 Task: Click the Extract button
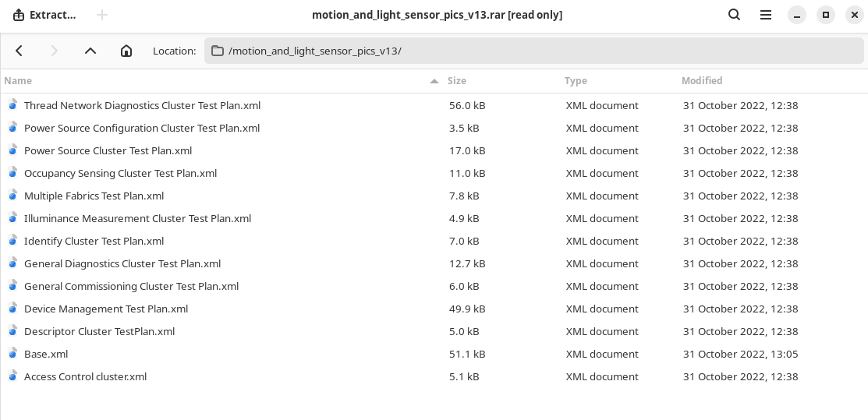(44, 15)
